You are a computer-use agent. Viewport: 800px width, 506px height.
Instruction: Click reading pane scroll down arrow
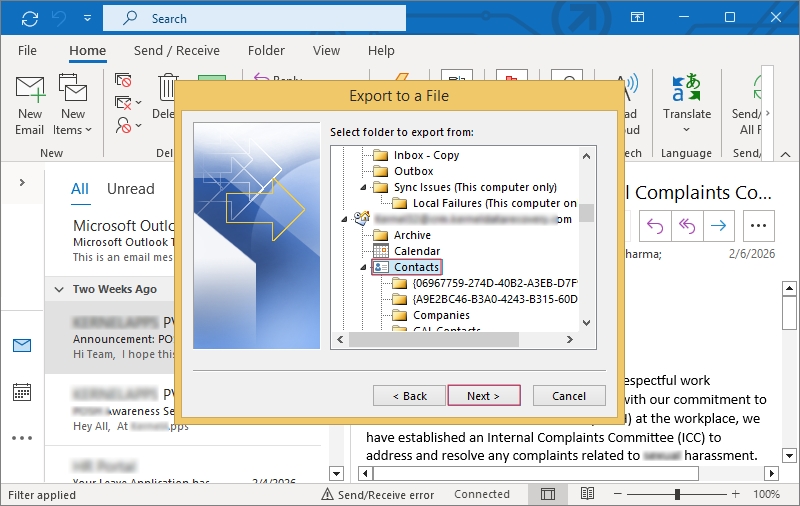(x=789, y=456)
